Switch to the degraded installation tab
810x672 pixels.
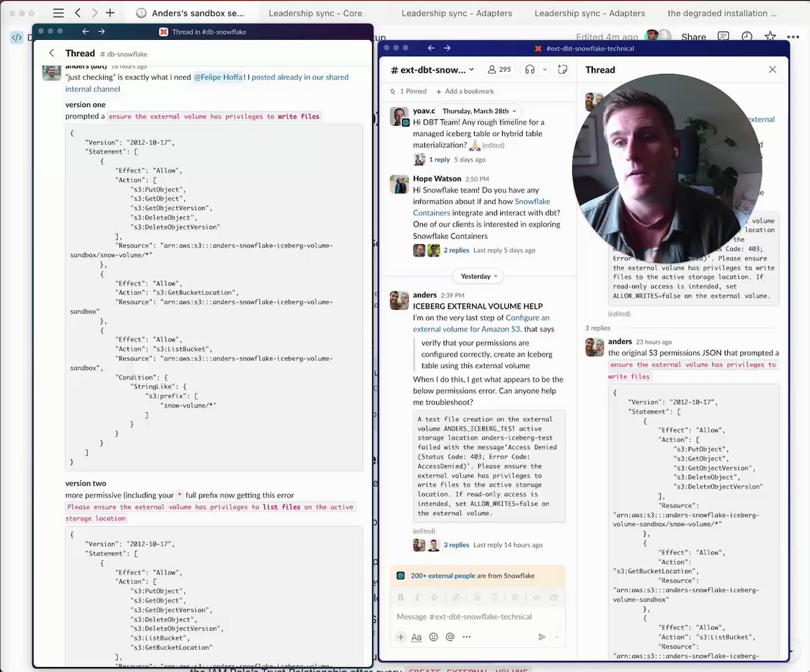[721, 13]
